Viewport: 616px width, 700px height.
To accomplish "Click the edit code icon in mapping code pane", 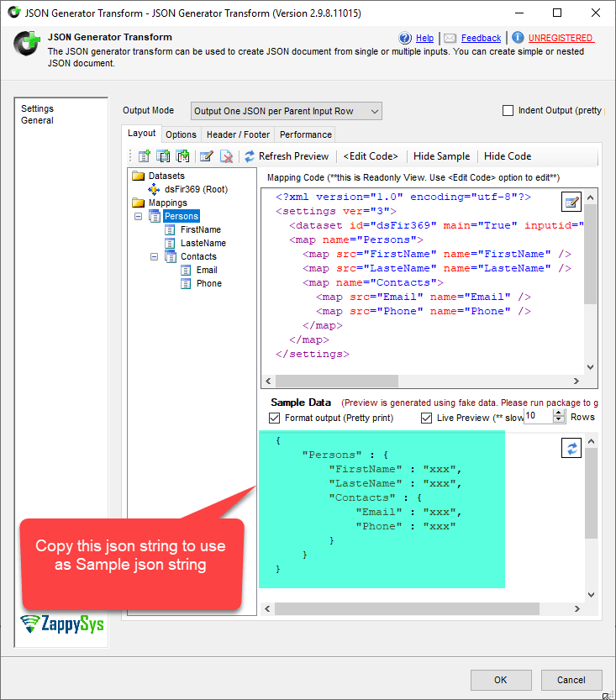I will click(x=571, y=203).
